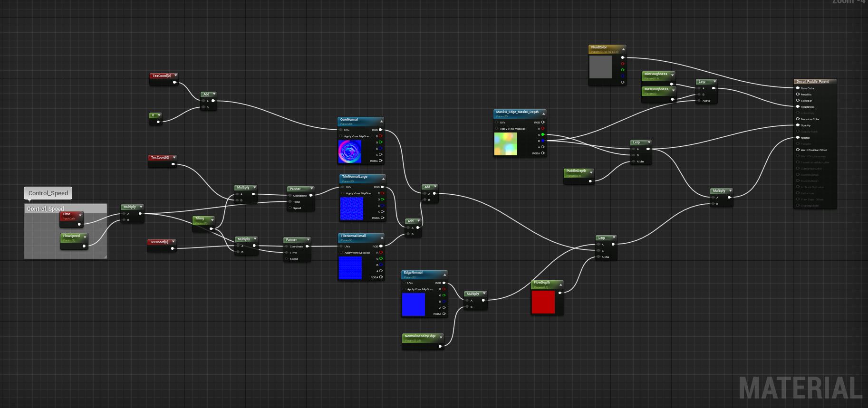Select the PuddleDepth node title
This screenshot has height=408, width=868.
click(x=576, y=171)
